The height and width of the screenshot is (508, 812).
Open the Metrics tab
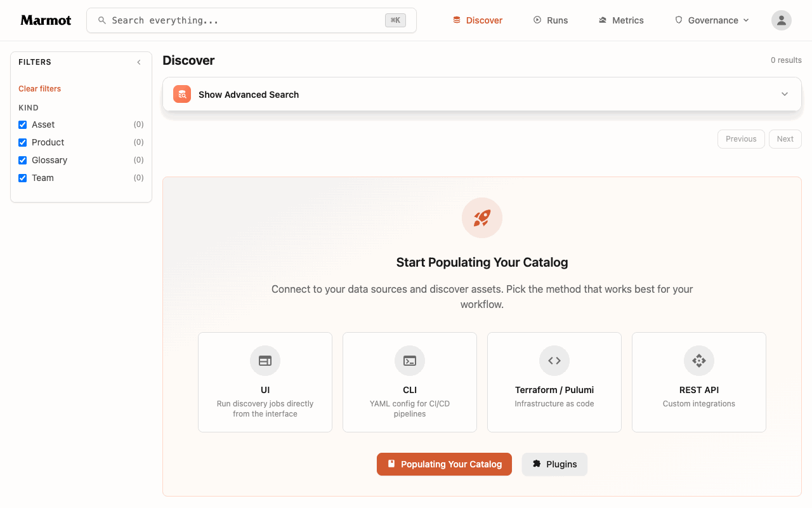[621, 20]
